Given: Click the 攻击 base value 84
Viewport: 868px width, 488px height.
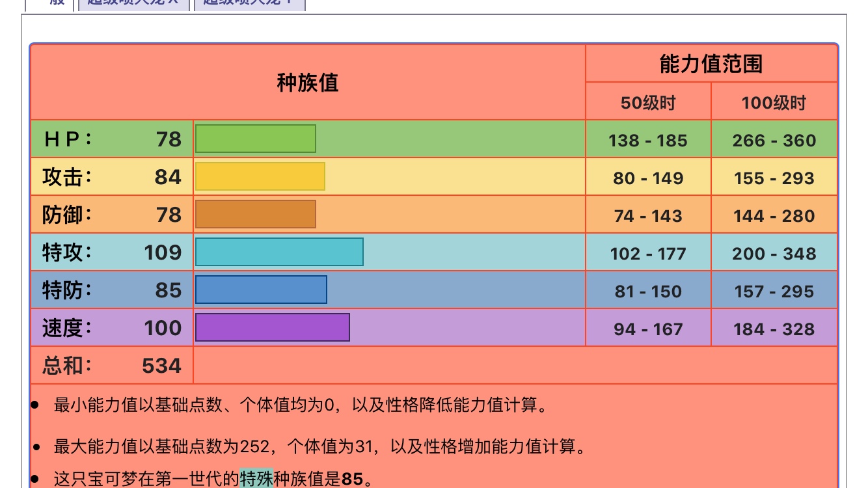Looking at the screenshot, I should (x=169, y=176).
